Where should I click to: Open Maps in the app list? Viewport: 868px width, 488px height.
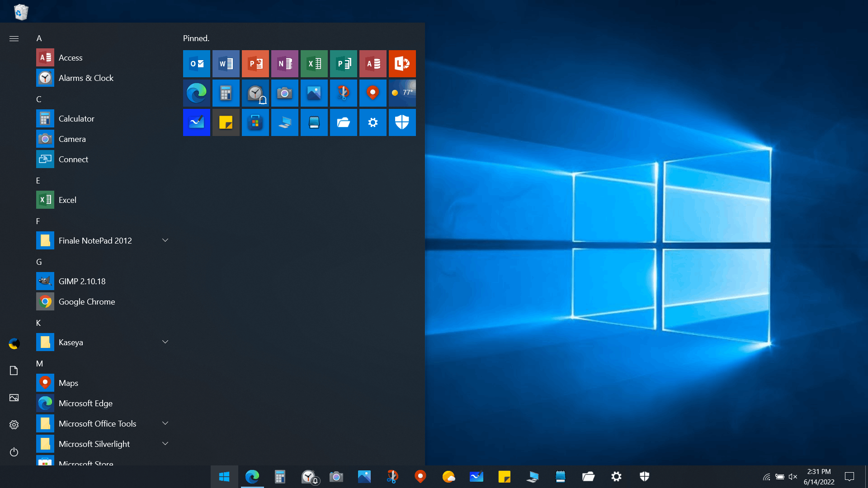coord(104,383)
